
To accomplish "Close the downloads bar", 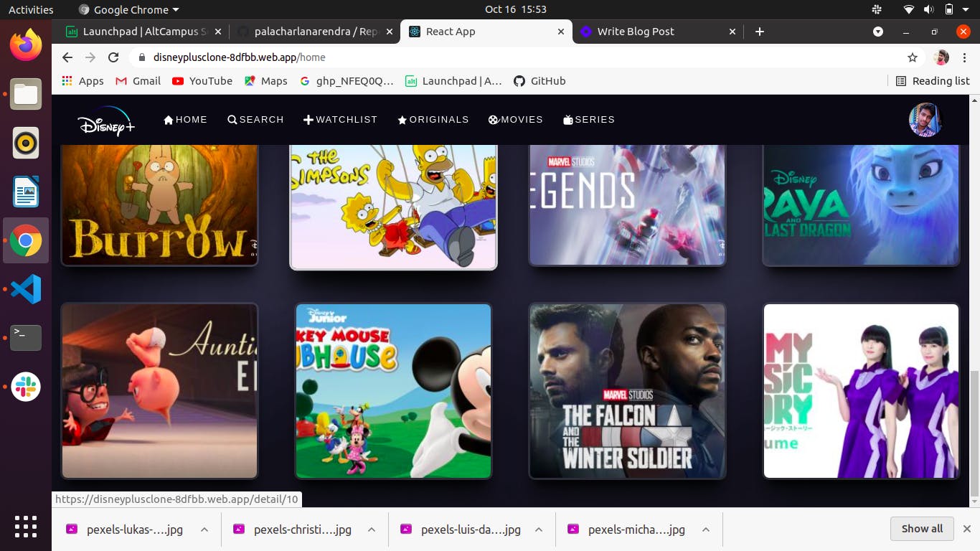I will (966, 529).
